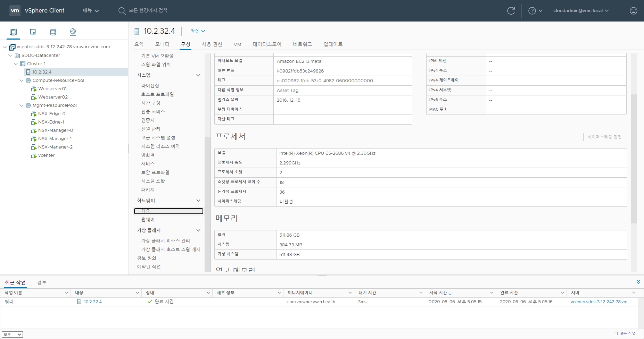Click the host icon in the task row
The height and width of the screenshot is (339, 644).
[79, 302]
